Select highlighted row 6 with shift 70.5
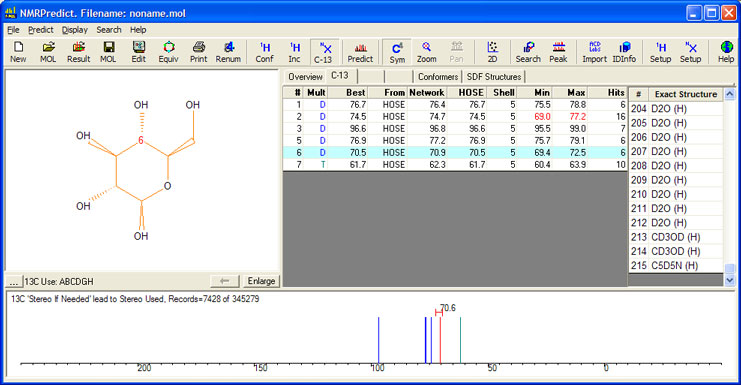741x385 pixels. coord(455,153)
